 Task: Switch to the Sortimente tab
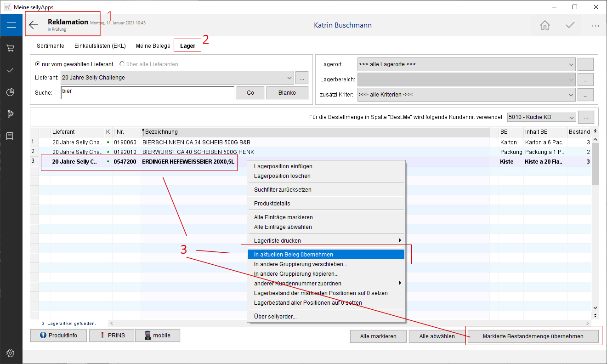point(50,46)
